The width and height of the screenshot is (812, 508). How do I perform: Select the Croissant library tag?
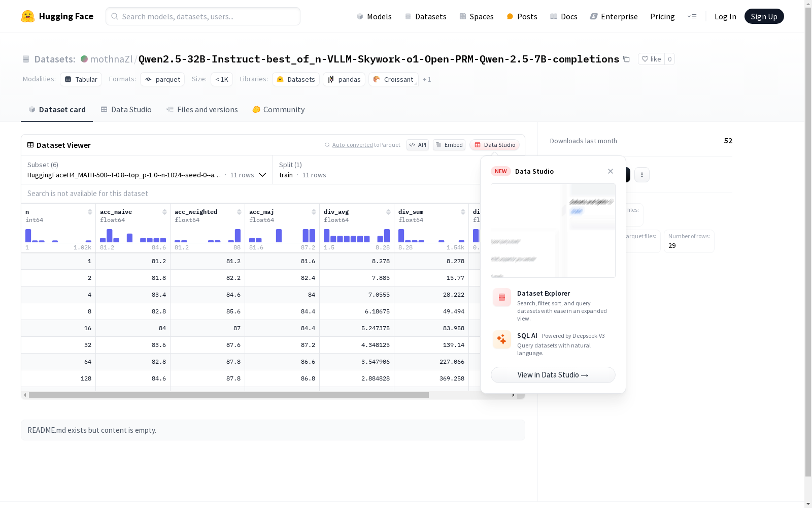click(x=393, y=79)
